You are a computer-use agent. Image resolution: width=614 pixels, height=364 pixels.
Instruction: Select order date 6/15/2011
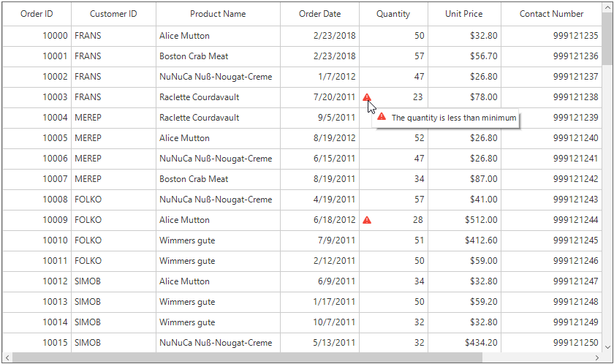(320, 159)
